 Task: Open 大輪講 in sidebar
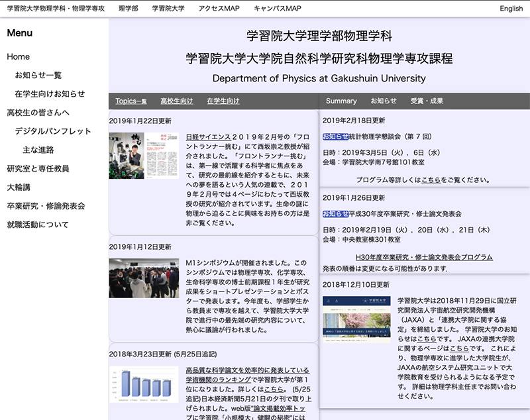[x=19, y=187]
